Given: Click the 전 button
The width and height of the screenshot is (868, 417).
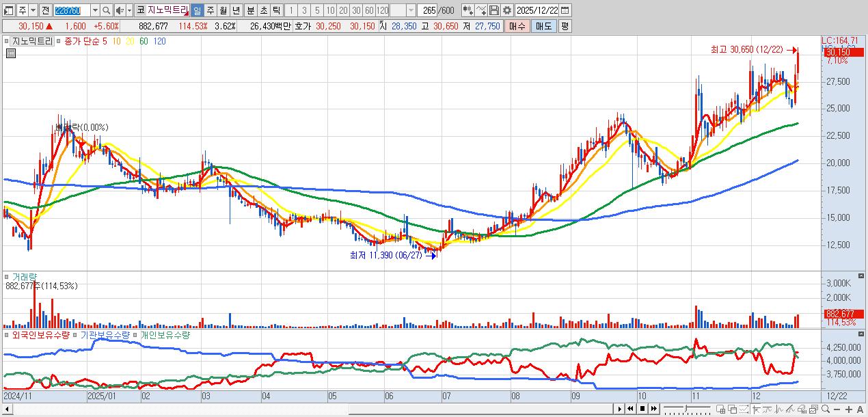Looking at the screenshot, I should (45, 10).
